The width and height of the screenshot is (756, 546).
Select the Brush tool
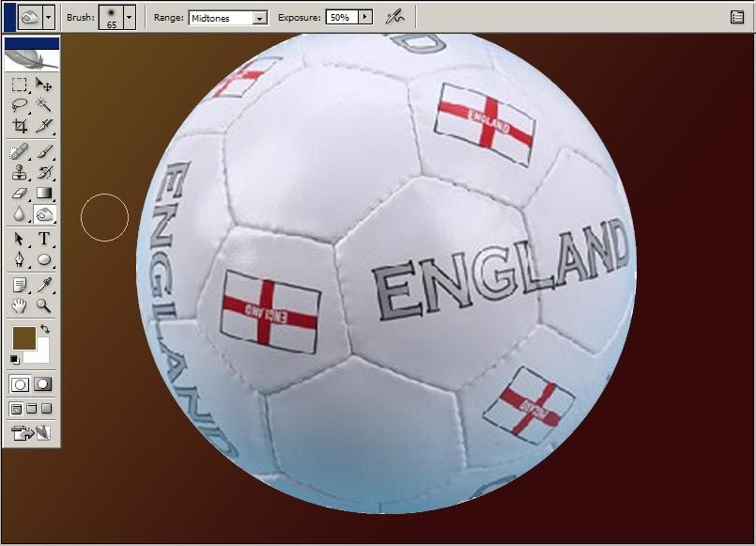pyautogui.click(x=44, y=152)
